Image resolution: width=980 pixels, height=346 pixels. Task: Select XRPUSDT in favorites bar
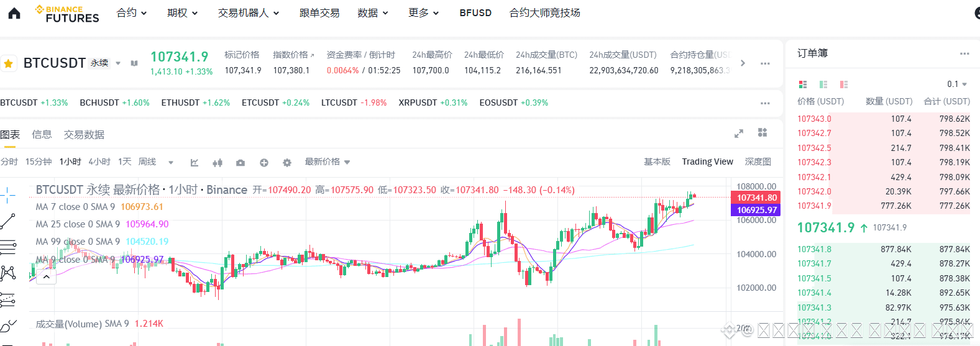(433, 103)
